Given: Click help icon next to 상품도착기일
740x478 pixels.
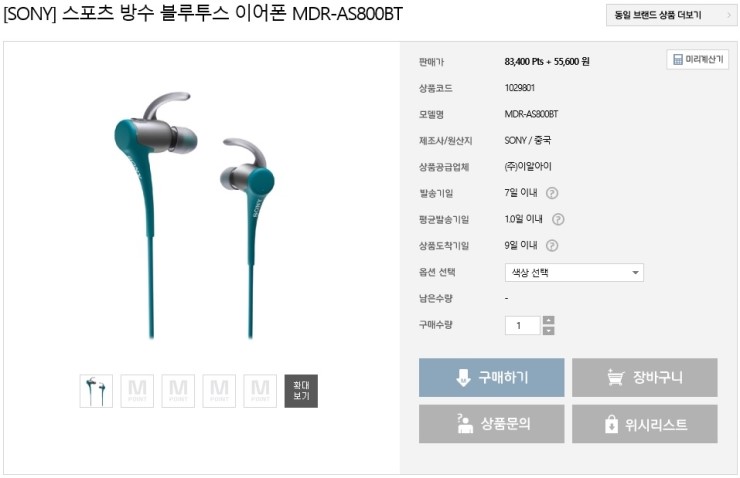Looking at the screenshot, I should (x=552, y=245).
